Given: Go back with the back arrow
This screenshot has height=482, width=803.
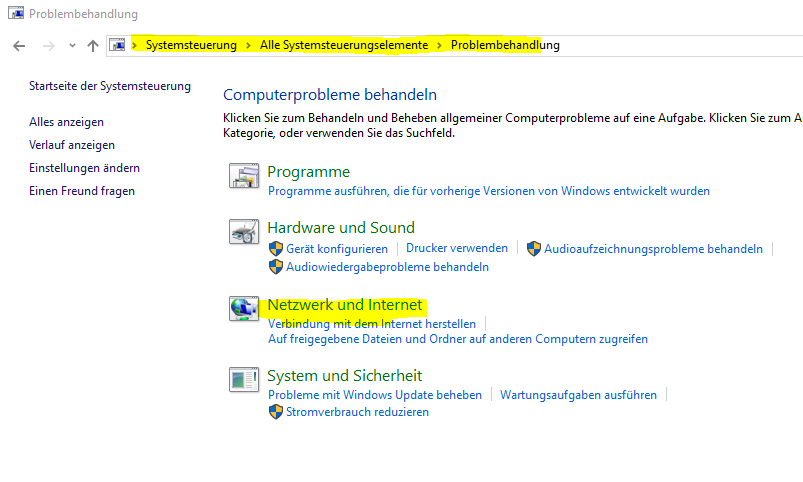Looking at the screenshot, I should pyautogui.click(x=19, y=46).
